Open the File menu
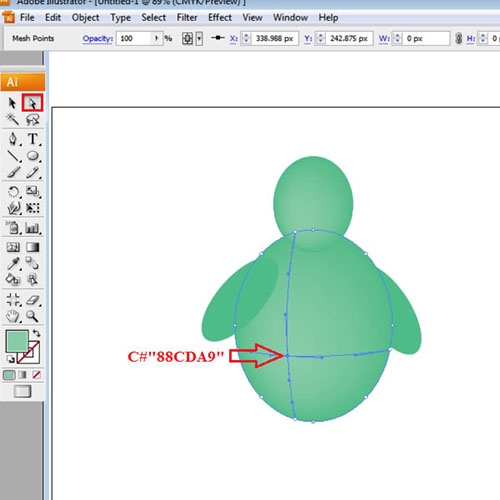Image resolution: width=500 pixels, height=500 pixels. (27, 17)
